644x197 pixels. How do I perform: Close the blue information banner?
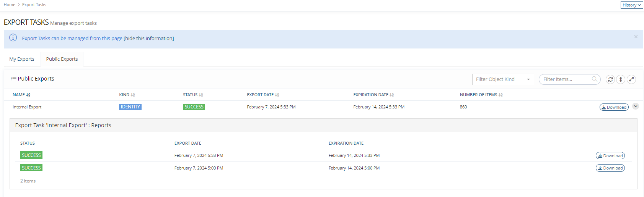tap(636, 37)
